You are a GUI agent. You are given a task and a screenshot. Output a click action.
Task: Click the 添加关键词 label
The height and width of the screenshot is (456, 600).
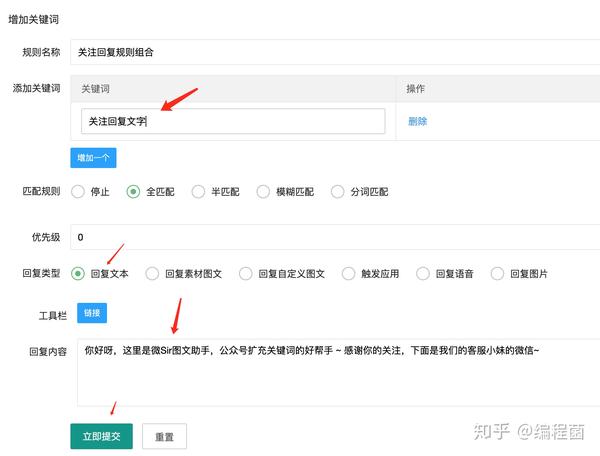(x=37, y=88)
